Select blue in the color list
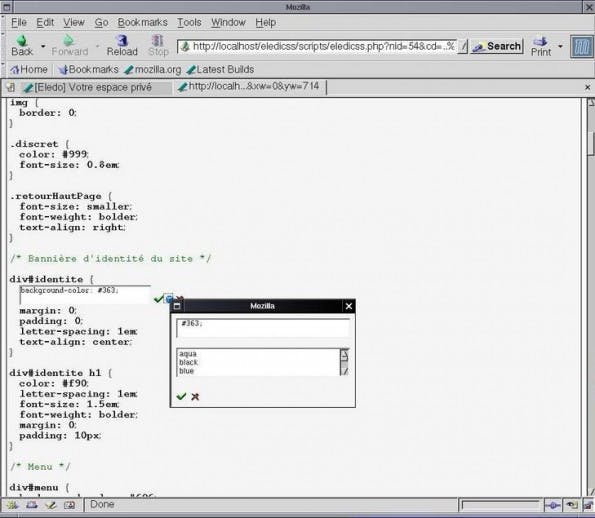Image resolution: width=595 pixels, height=518 pixels. point(186,371)
